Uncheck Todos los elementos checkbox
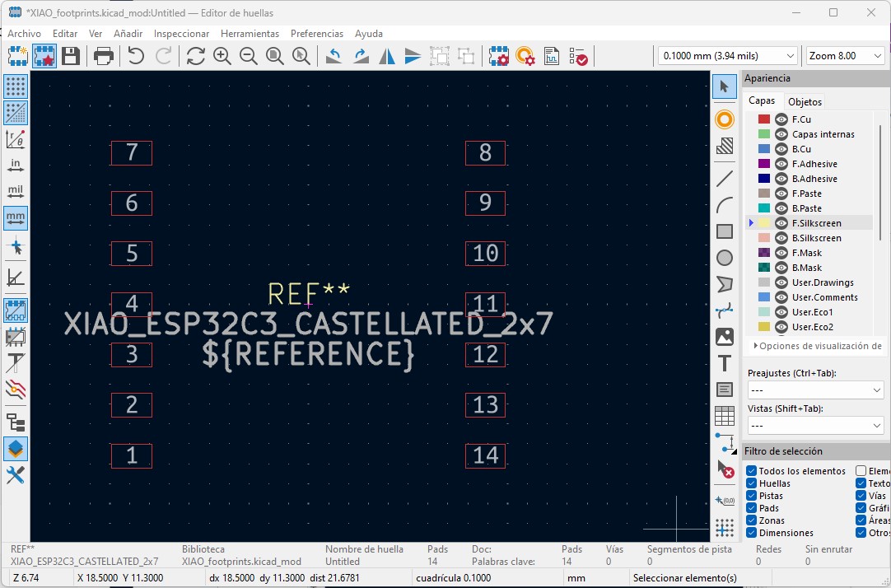891x588 pixels. [x=751, y=471]
